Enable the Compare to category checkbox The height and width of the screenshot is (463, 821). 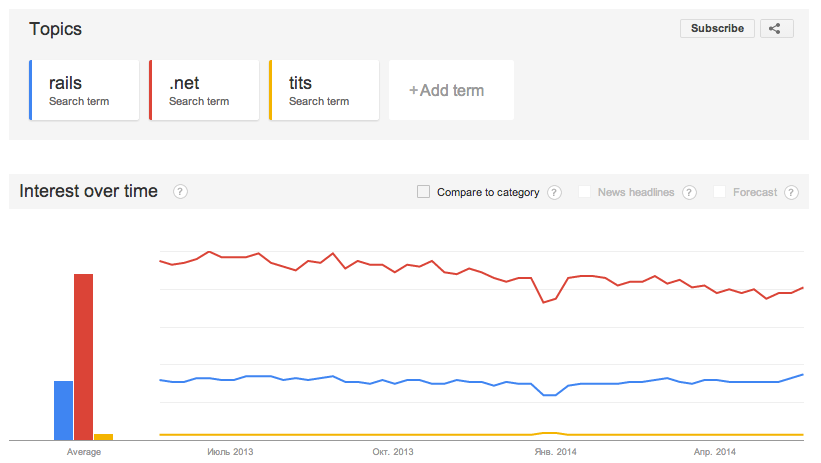click(x=423, y=192)
